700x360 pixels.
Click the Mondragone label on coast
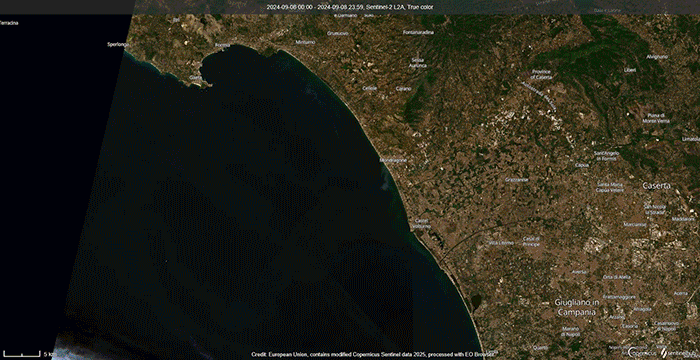(393, 160)
